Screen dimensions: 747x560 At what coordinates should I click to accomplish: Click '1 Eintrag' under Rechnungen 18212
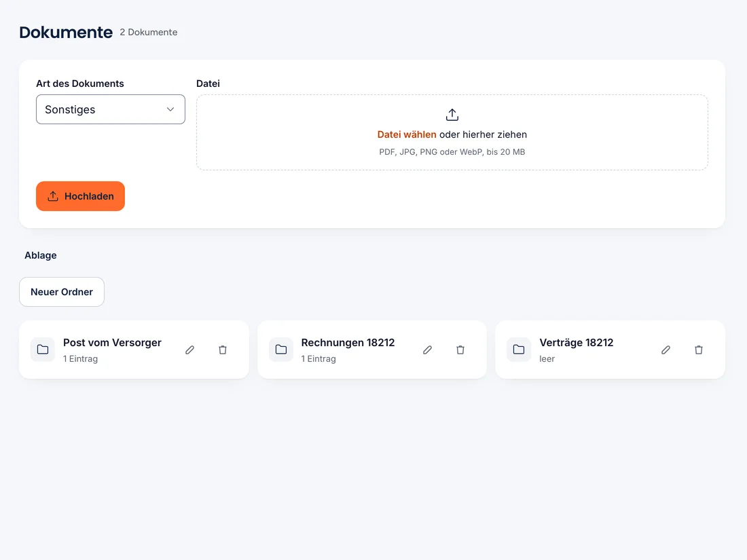[x=318, y=358]
